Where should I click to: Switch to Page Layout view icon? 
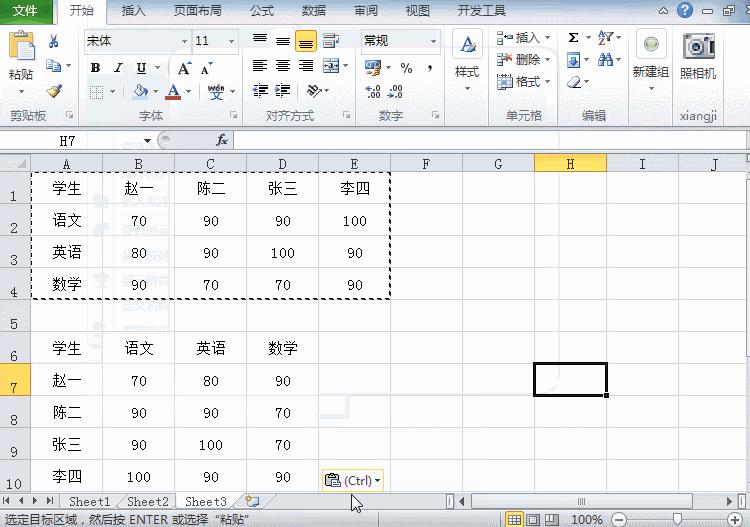coord(533,519)
